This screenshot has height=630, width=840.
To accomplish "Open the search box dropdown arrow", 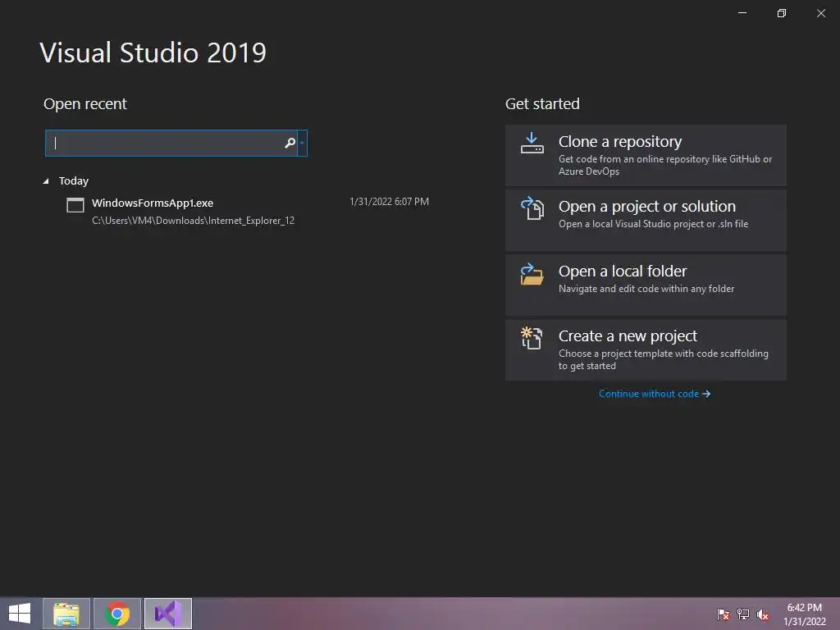I will click(302, 143).
